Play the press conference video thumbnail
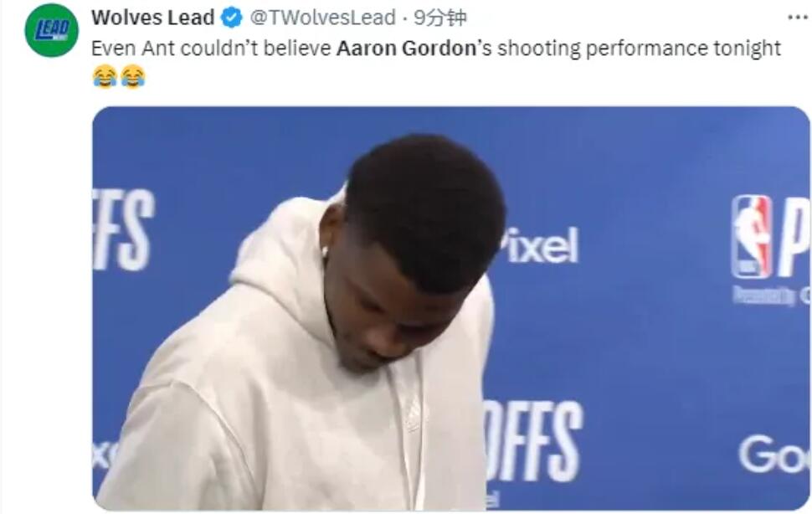This screenshot has width=812, height=514. [x=450, y=309]
